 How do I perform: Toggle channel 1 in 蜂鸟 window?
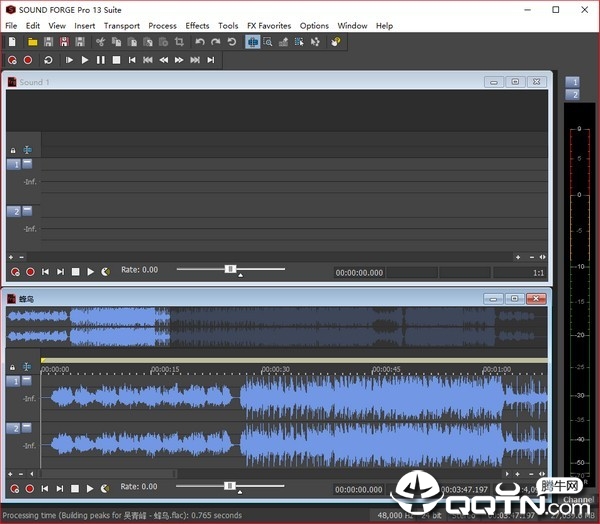(13, 381)
